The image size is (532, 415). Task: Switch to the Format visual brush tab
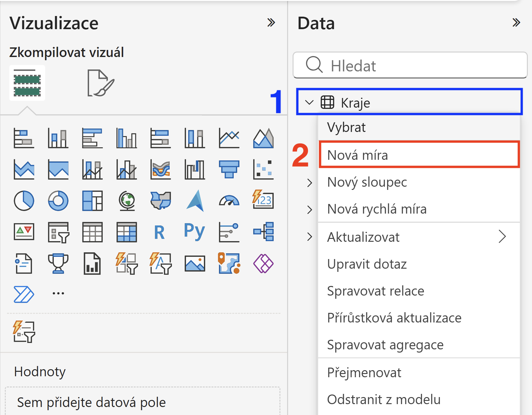click(101, 83)
